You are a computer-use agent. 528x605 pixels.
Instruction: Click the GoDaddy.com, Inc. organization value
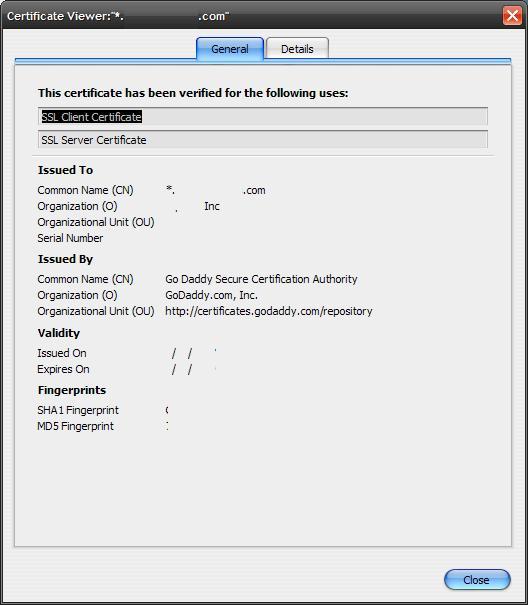point(212,295)
